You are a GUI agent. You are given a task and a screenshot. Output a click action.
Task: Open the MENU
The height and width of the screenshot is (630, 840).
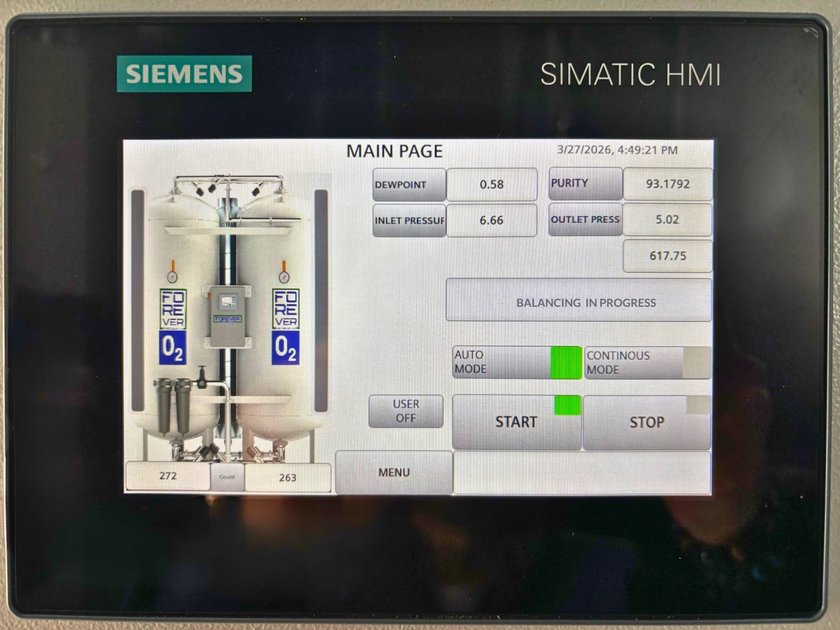(394, 472)
